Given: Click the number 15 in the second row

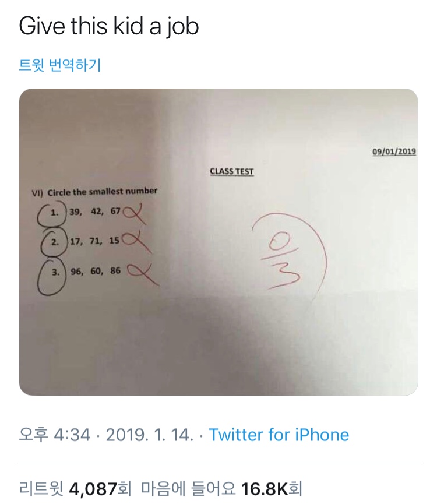Looking at the screenshot, I should (114, 241).
